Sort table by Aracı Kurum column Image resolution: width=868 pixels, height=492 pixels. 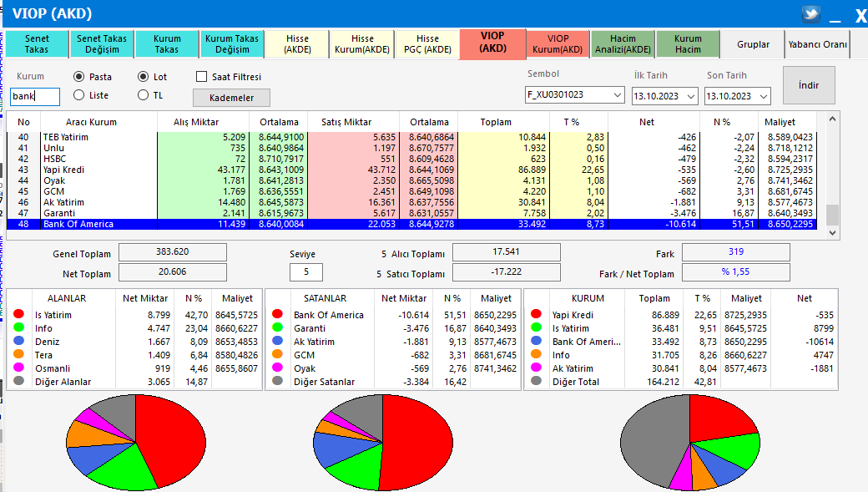point(91,122)
